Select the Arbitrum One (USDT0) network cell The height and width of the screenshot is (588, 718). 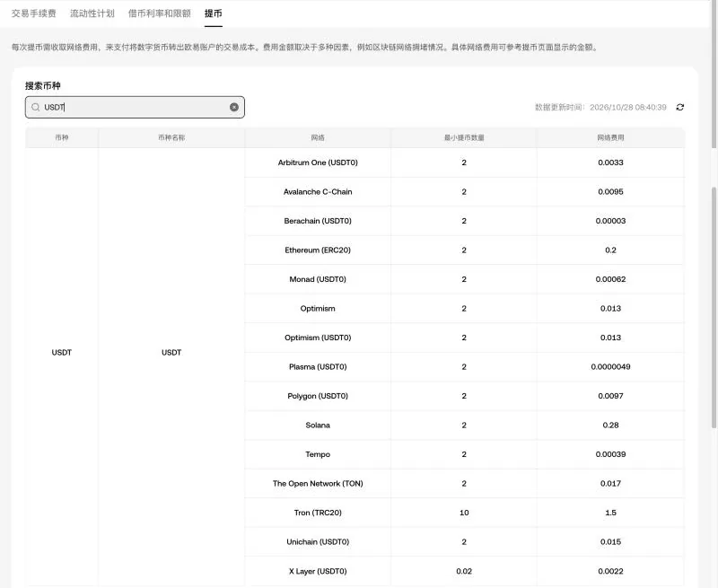pos(318,162)
